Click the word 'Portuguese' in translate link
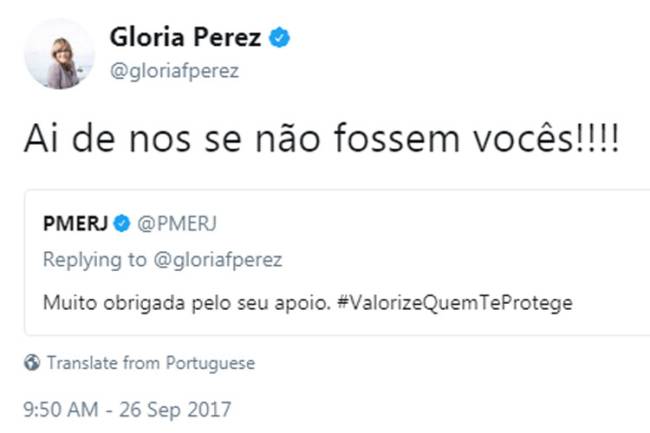Image resolution: width=650 pixels, height=433 pixels. click(x=212, y=363)
